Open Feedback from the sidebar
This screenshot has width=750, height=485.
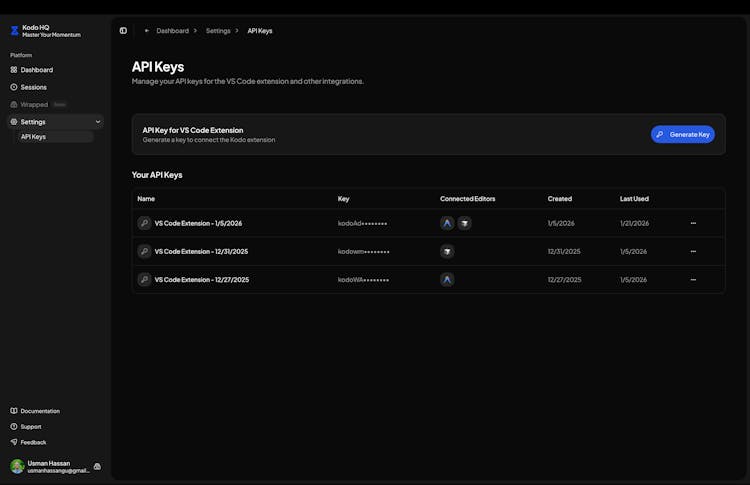click(x=33, y=442)
